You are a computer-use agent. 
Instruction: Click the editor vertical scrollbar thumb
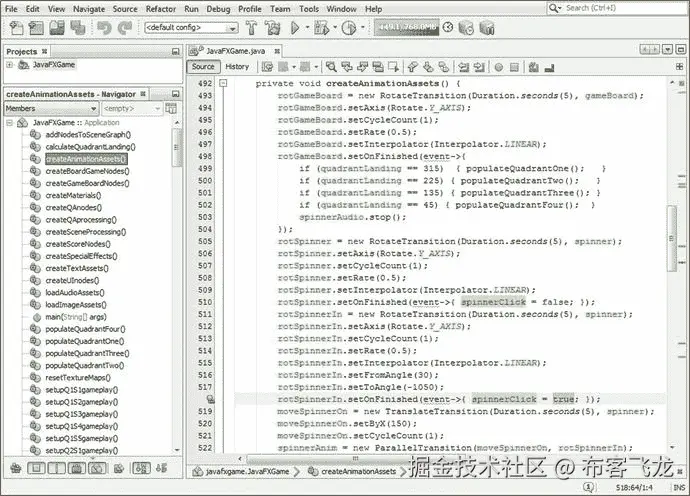(x=672, y=238)
